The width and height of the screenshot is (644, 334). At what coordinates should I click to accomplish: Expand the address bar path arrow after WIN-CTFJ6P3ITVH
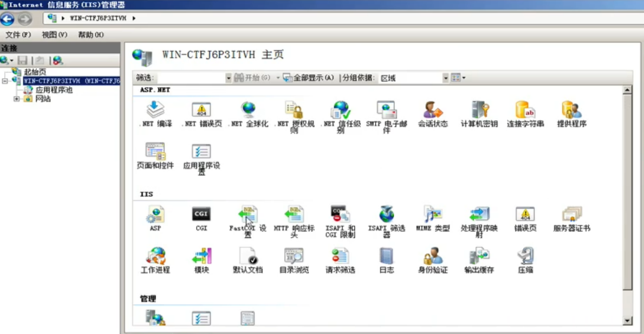tap(134, 18)
